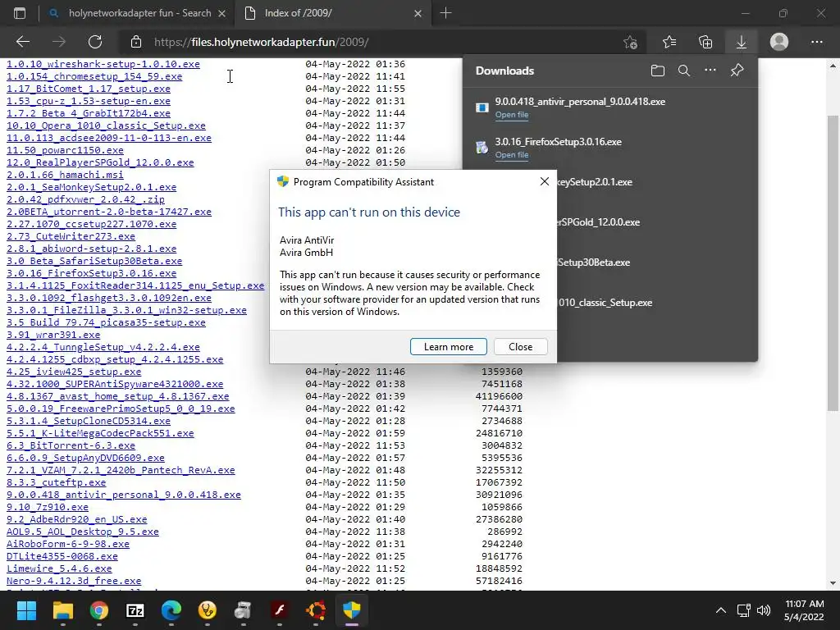Viewport: 840px width, 630px height.
Task: Click the Learn more button
Action: click(449, 347)
